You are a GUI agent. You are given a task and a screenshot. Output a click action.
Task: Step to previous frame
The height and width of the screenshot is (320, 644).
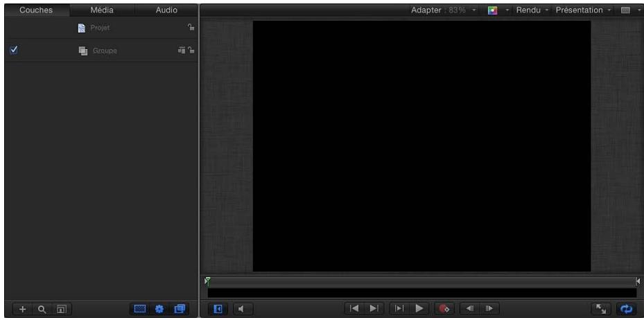point(470,308)
